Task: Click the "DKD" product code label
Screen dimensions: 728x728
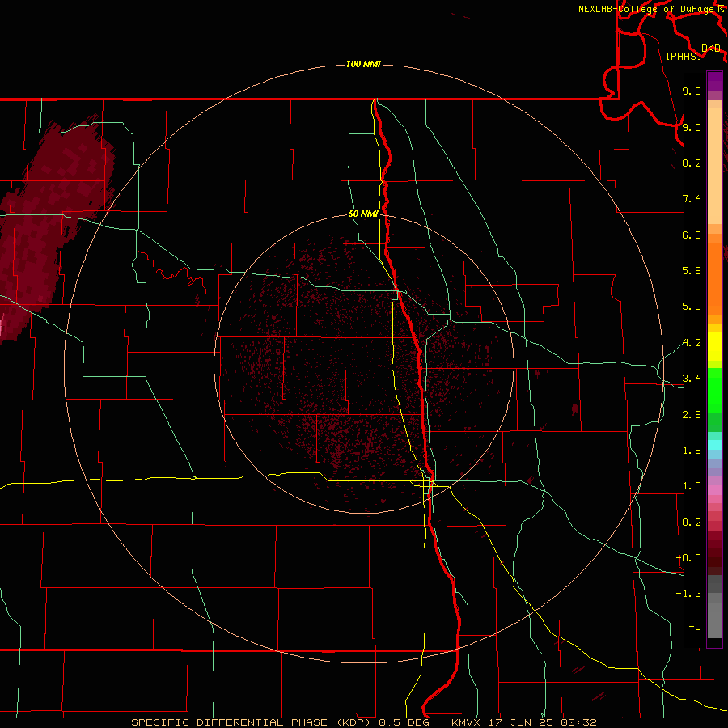Action: coord(711,49)
